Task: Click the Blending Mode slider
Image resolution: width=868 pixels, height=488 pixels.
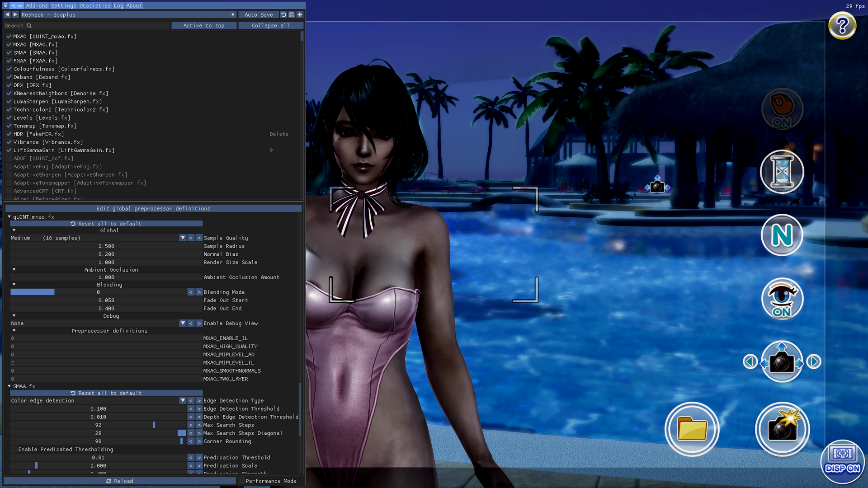Action: point(98,292)
